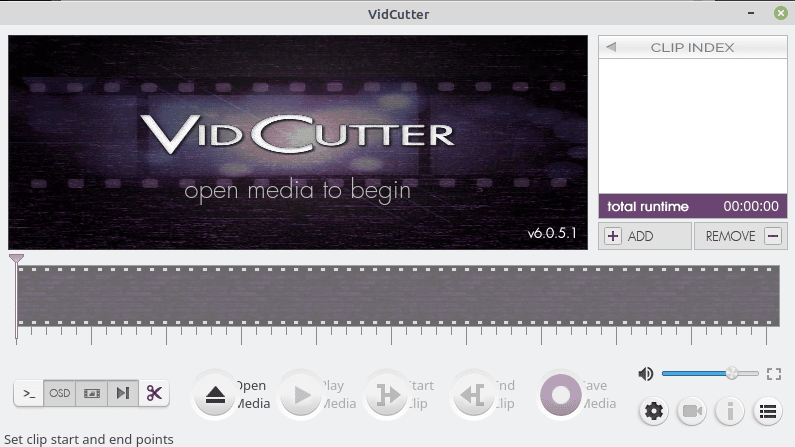Toggle the smart cut skip-frame button
795x447 pixels.
(x=123, y=393)
